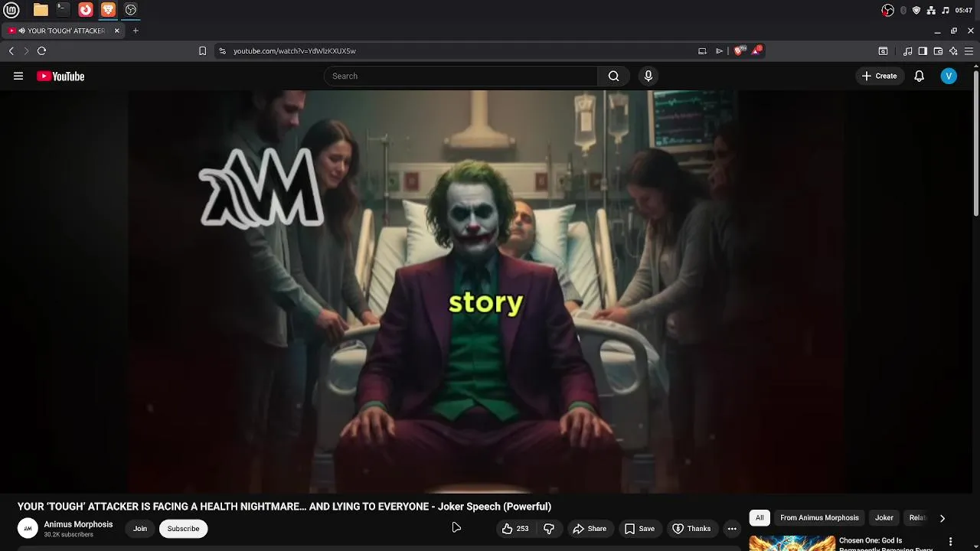Toggle the browser sidebar panel
The height and width of the screenshot is (551, 980).
[x=923, y=51]
